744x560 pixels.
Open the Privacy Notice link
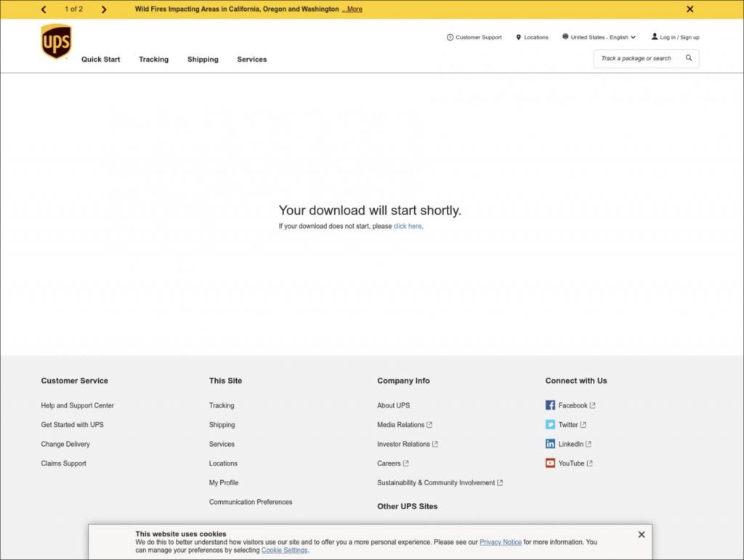[500, 542]
